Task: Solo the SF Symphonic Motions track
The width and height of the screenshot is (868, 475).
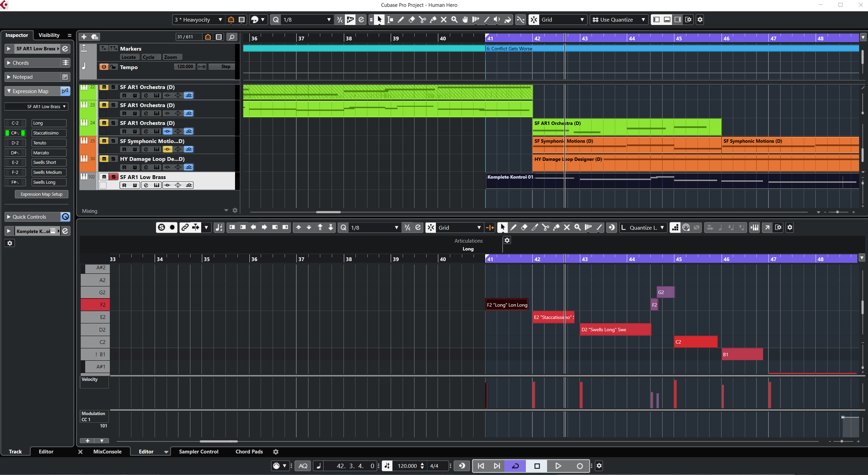Action: 113,141
